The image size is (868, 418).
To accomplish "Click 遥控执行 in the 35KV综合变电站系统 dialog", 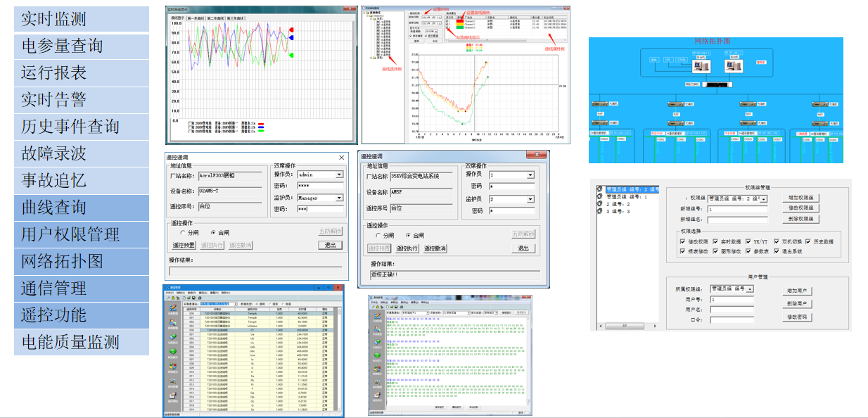I will [407, 248].
